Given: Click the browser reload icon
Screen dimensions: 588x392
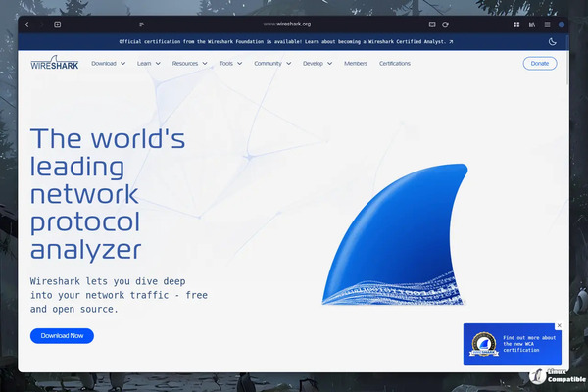Looking at the screenshot, I should coord(446,24).
